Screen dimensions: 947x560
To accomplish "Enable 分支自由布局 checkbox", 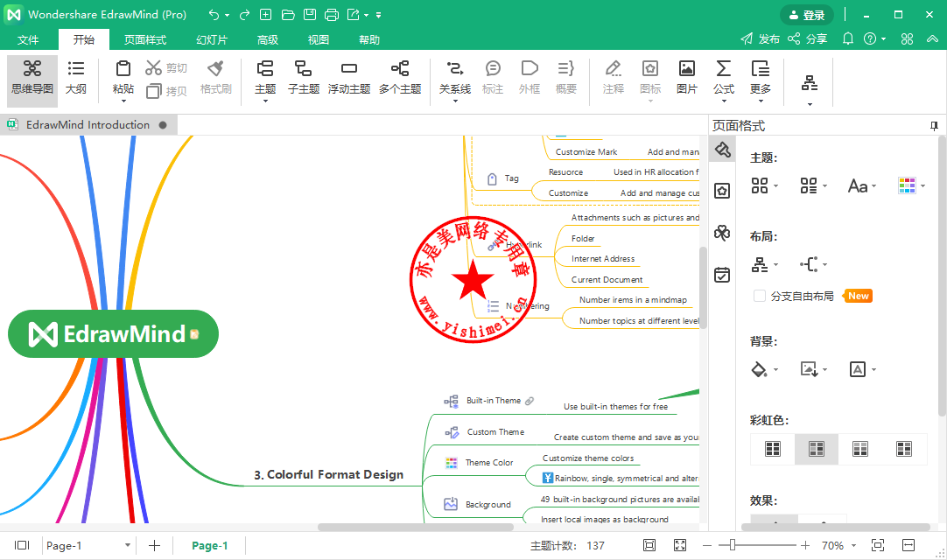I will coord(760,296).
